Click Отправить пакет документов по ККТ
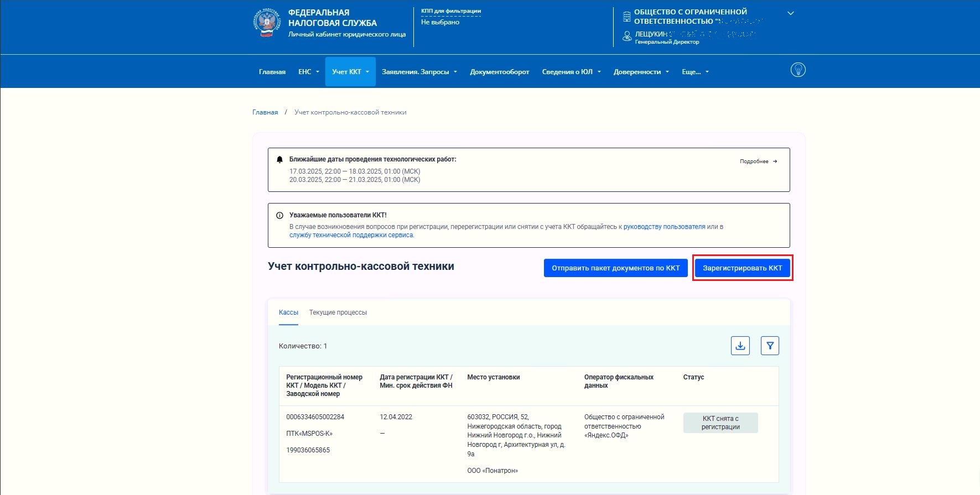The image size is (980, 495). coord(615,268)
